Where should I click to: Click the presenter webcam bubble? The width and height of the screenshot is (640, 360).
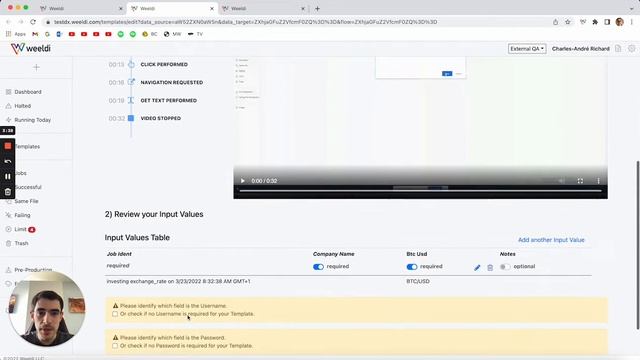pos(47,309)
